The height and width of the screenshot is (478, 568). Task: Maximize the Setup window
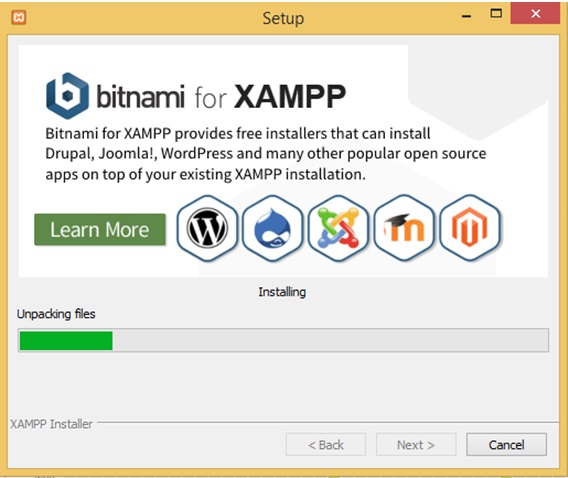(x=496, y=14)
